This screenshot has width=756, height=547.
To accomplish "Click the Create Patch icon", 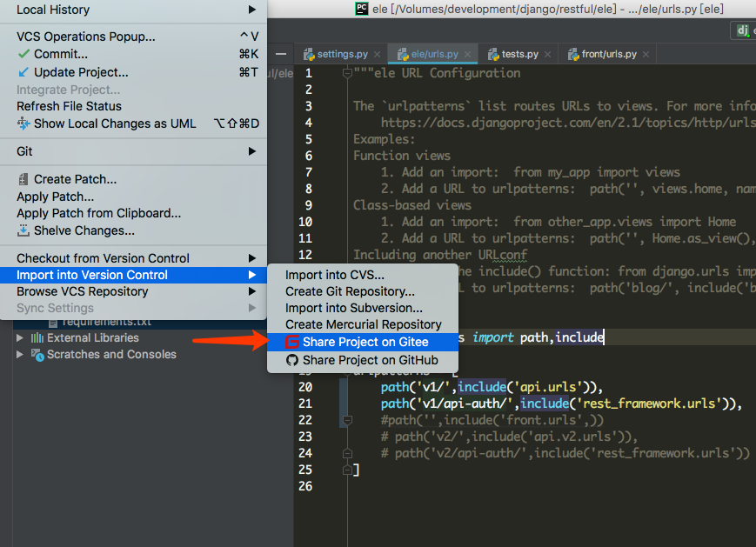I will coord(23,179).
